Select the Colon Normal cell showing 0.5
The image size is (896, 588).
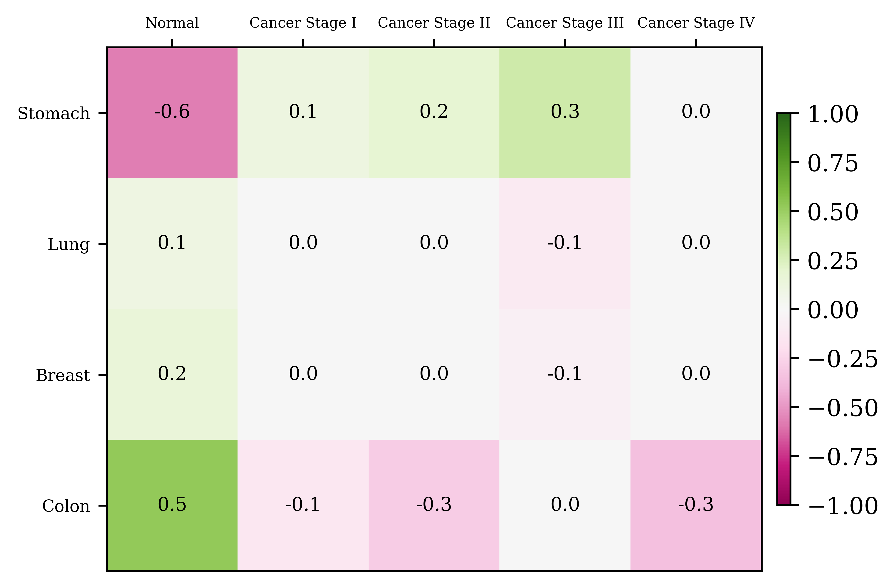[172, 505]
